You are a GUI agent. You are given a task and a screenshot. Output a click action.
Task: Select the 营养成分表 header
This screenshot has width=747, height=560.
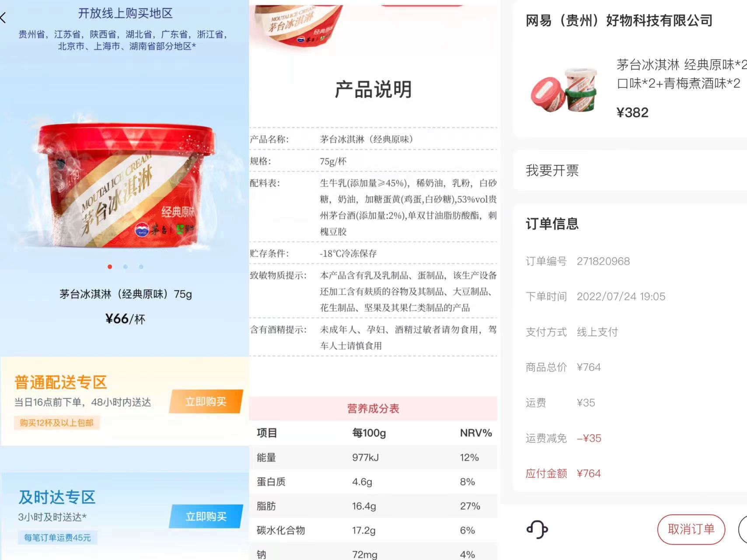pyautogui.click(x=373, y=409)
